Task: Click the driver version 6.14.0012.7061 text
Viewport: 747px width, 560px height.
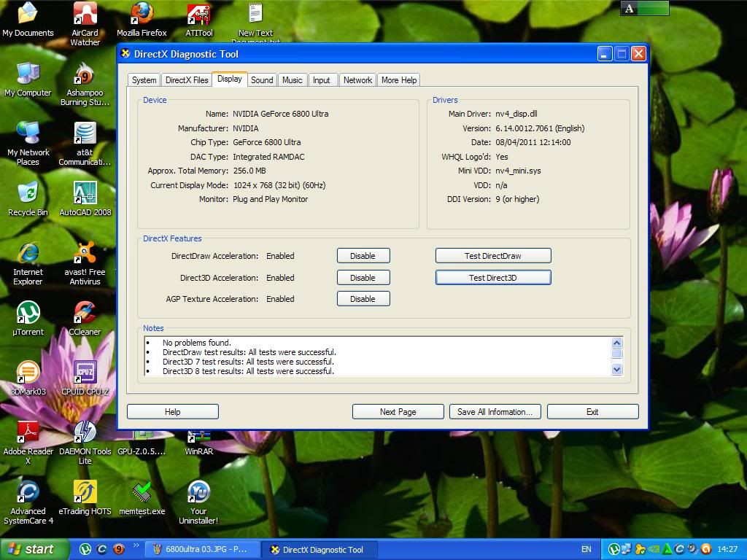Action: (540, 128)
